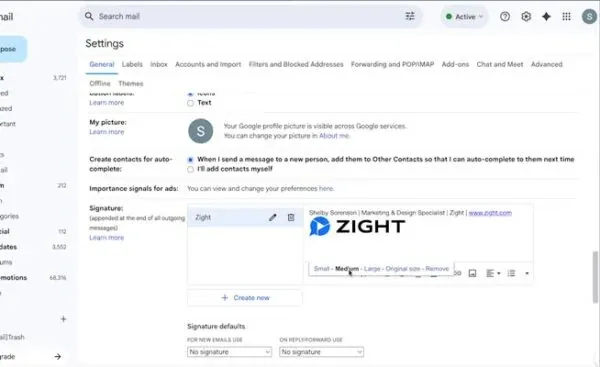
Task: Open the Support help icon
Action: click(x=505, y=16)
